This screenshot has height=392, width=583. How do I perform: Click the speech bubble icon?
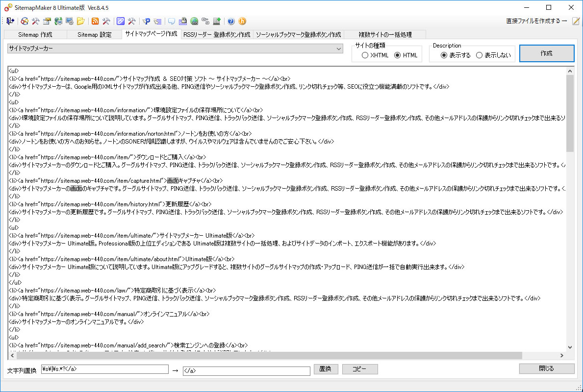click(x=172, y=21)
